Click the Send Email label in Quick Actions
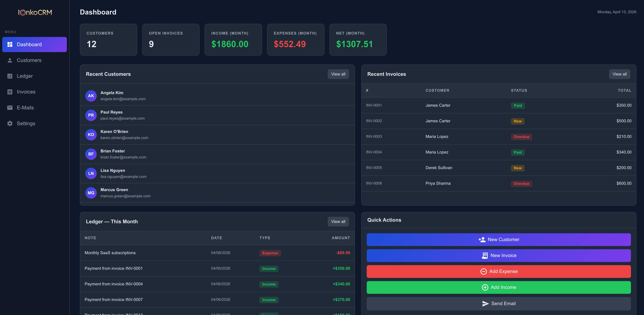The height and width of the screenshot is (315, 644). point(504,304)
